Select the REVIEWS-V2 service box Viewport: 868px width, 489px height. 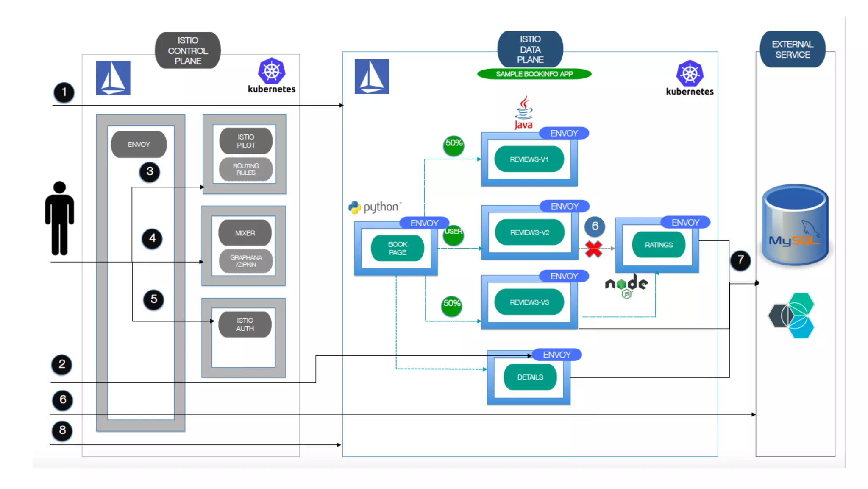pyautogui.click(x=529, y=232)
